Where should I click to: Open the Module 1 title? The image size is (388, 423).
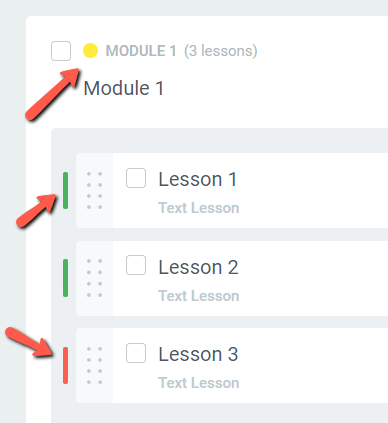tap(124, 88)
